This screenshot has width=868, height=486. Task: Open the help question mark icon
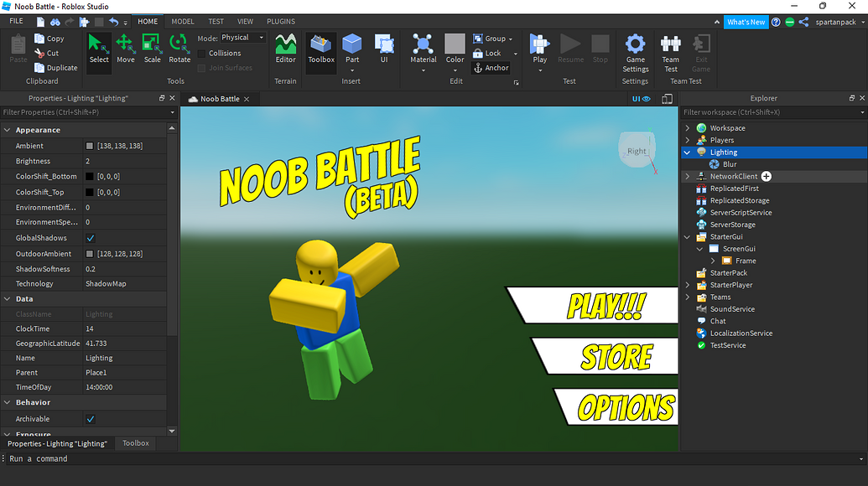pos(776,22)
